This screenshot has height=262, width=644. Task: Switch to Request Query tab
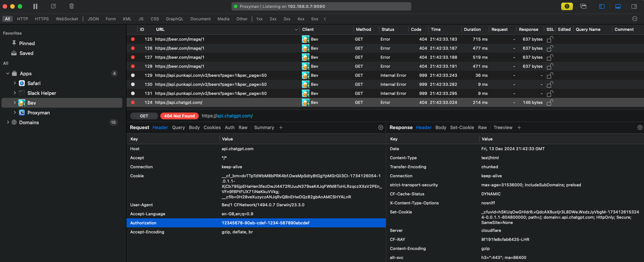tap(178, 128)
